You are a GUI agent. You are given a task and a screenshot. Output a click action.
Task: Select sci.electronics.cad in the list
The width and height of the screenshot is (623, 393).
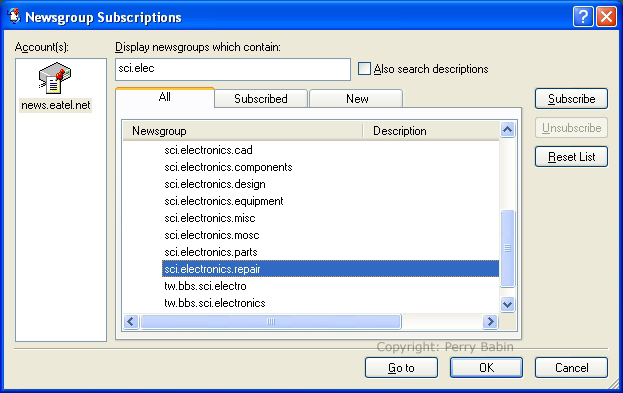[x=208, y=150]
